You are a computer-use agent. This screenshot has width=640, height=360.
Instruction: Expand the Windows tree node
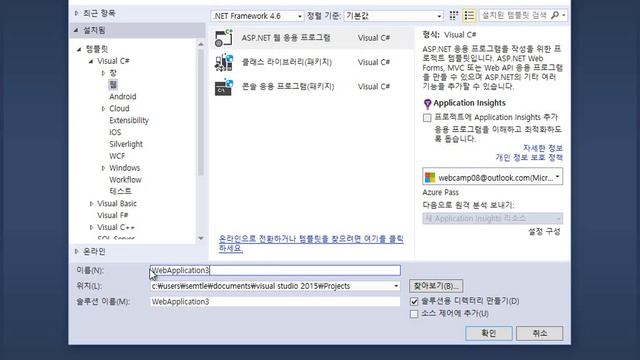(103, 168)
